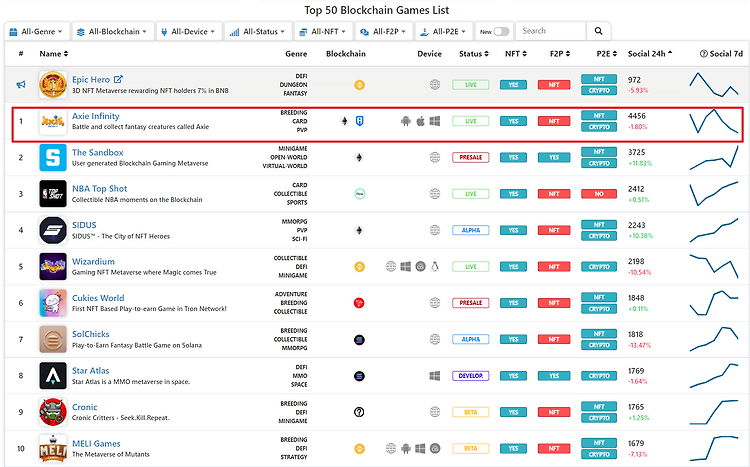
Task: Click Axie Infinity's Windows device icon
Action: (x=435, y=121)
